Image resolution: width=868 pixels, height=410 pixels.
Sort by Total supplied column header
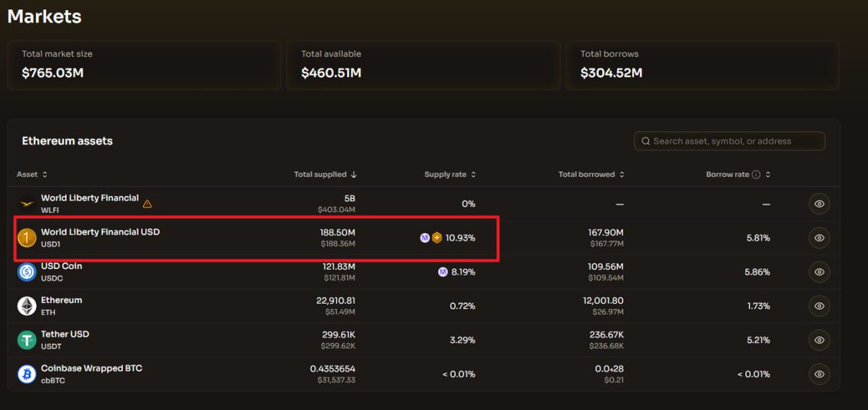coord(325,174)
